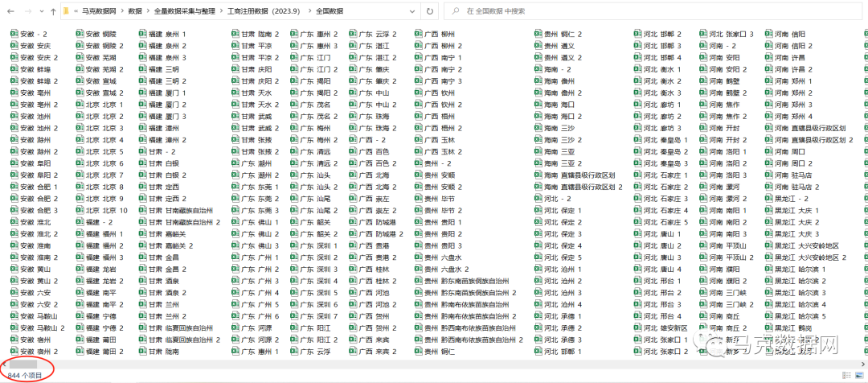
Task: Select the Excel icon of 海南 海口
Action: [x=538, y=105]
